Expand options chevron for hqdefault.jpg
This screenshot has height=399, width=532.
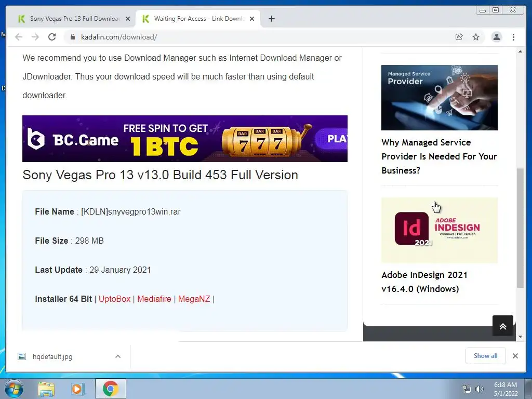point(118,356)
